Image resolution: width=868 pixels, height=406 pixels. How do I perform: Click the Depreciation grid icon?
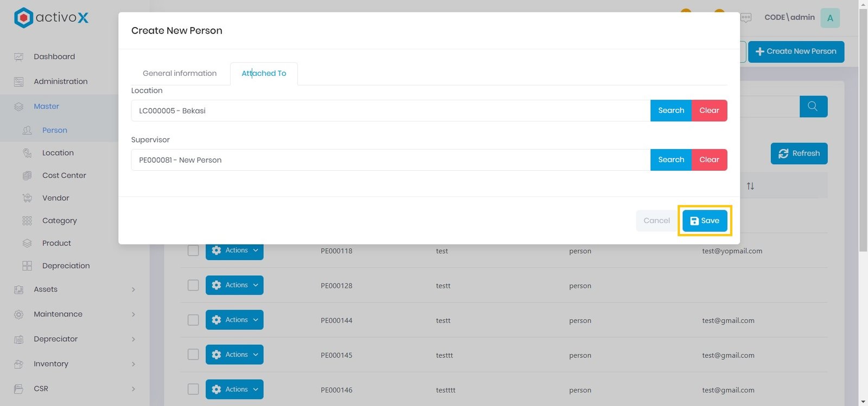point(27,266)
